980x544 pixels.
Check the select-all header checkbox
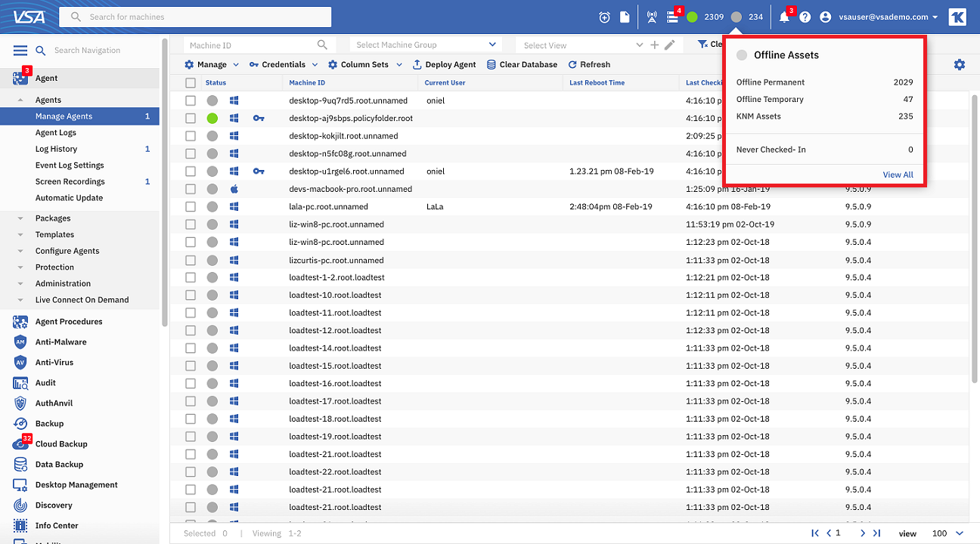tap(191, 83)
